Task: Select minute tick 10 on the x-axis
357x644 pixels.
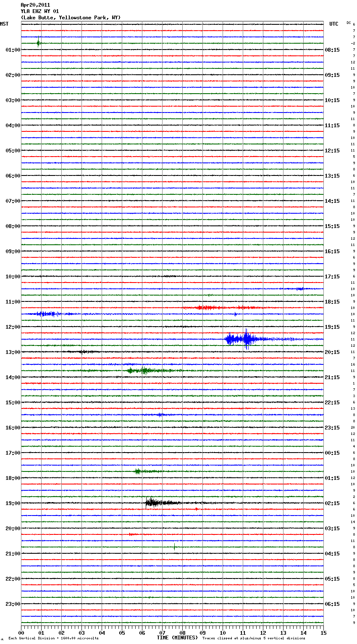Action: pos(223,633)
